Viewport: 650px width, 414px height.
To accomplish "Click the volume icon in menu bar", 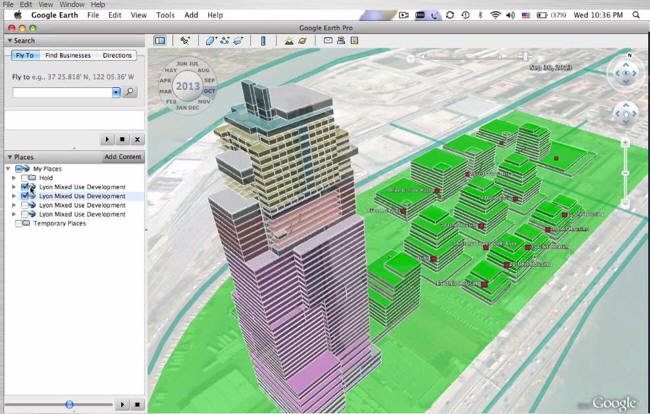I will [510, 15].
